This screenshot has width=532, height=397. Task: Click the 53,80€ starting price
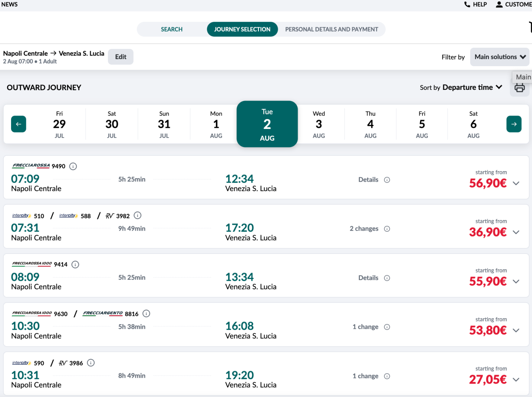pyautogui.click(x=488, y=330)
